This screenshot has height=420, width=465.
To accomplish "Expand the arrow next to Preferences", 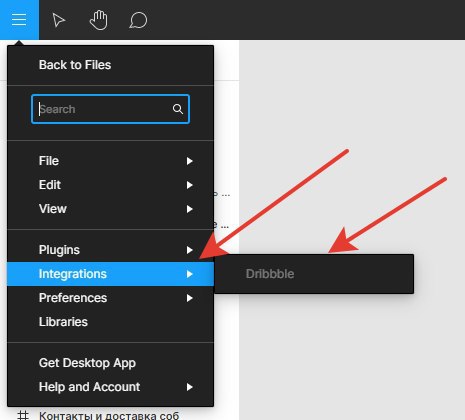I will click(189, 298).
